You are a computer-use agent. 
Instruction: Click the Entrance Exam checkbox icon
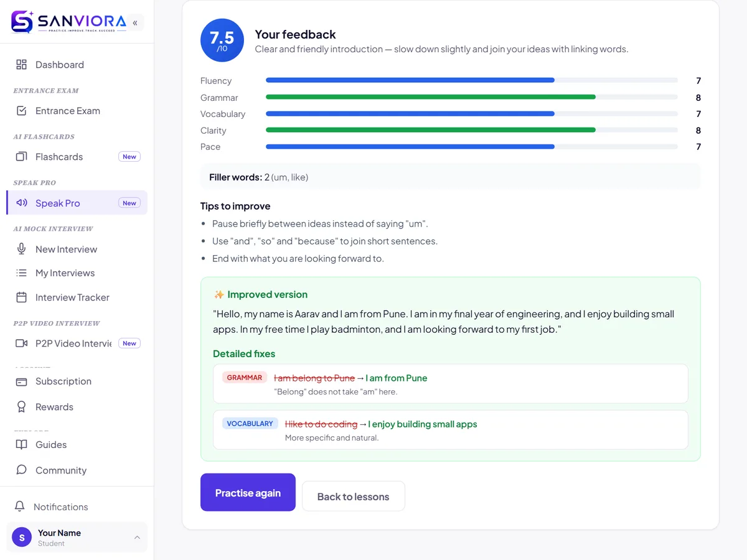[22, 111]
